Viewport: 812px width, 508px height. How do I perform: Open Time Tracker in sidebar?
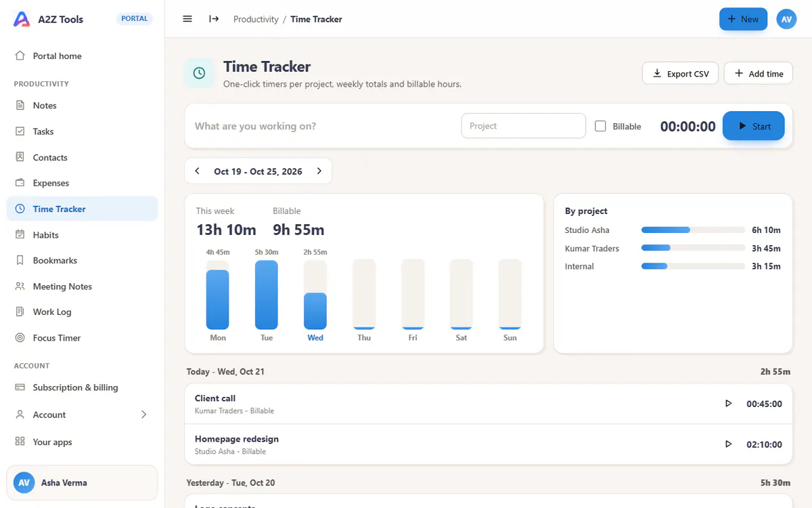(82, 209)
